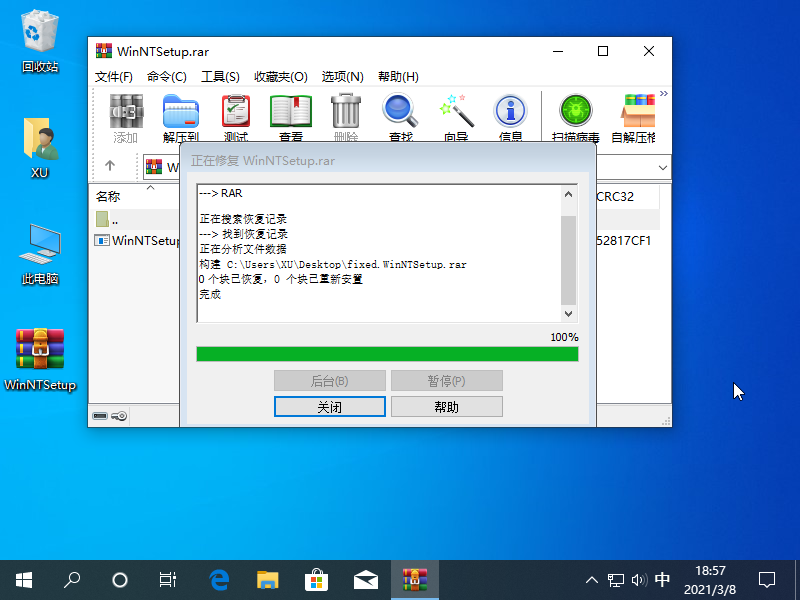Show hidden system tray icons
This screenshot has width=800, height=600.
pos(591,580)
